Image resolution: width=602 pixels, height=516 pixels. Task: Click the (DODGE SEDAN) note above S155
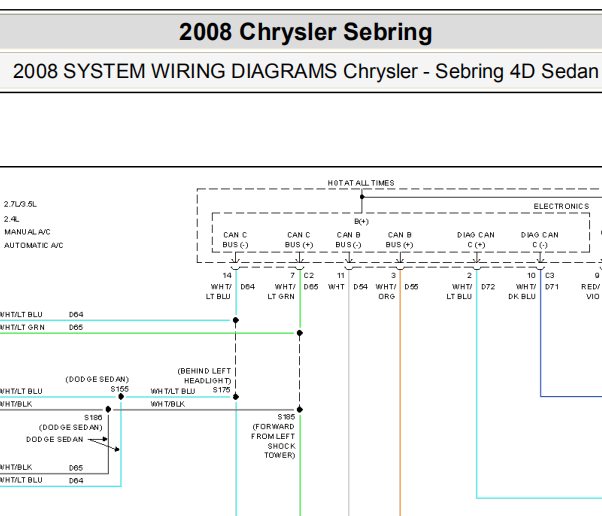tap(97, 379)
